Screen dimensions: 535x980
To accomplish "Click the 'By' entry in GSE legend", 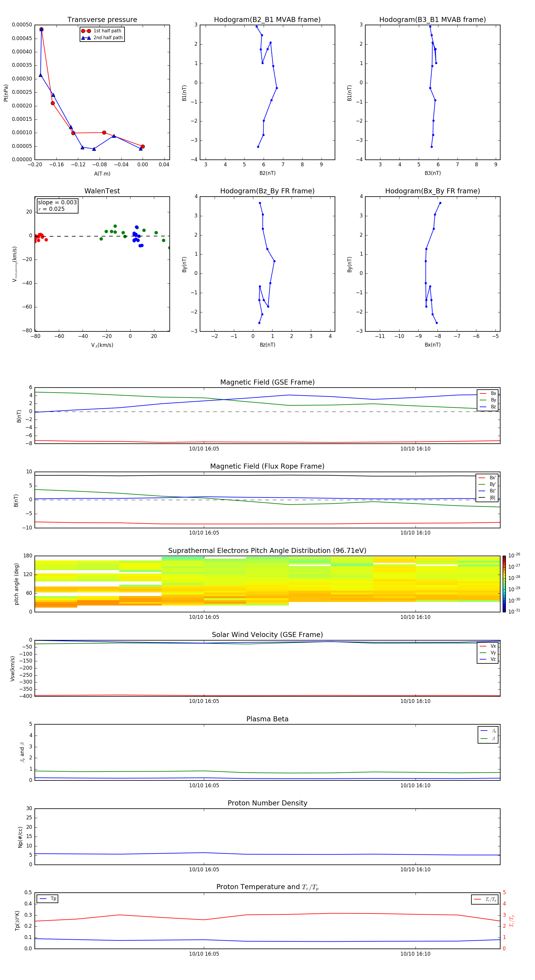I will [x=488, y=400].
